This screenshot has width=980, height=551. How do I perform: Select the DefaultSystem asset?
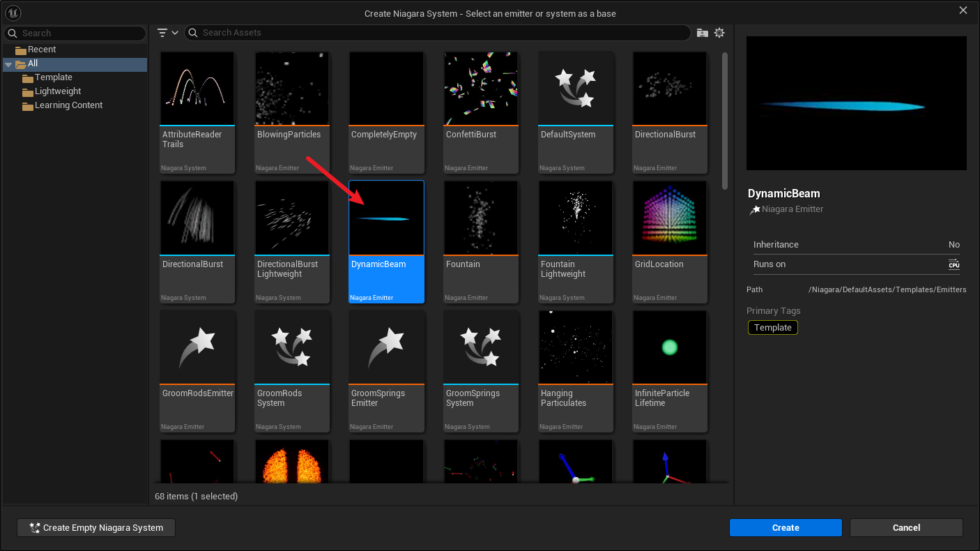point(576,112)
